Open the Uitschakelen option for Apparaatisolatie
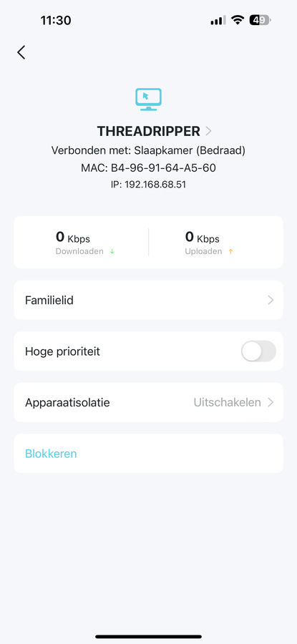297x644 pixels. pyautogui.click(x=227, y=402)
